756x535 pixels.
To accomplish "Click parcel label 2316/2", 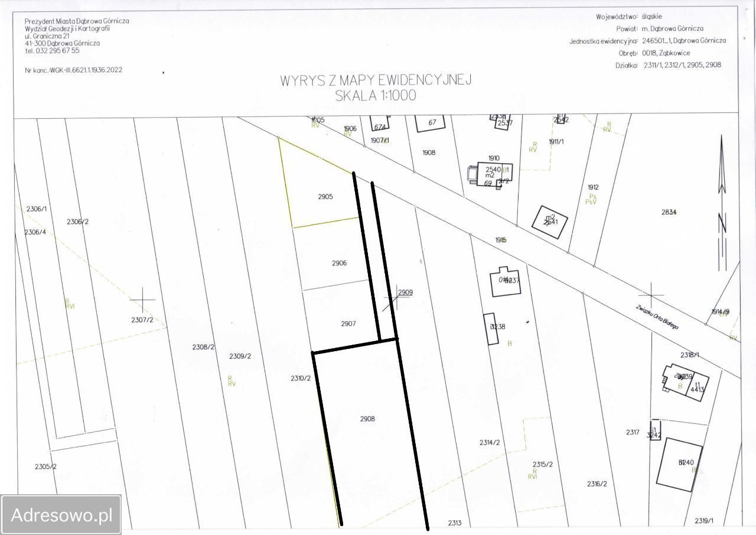I will pyautogui.click(x=597, y=484).
